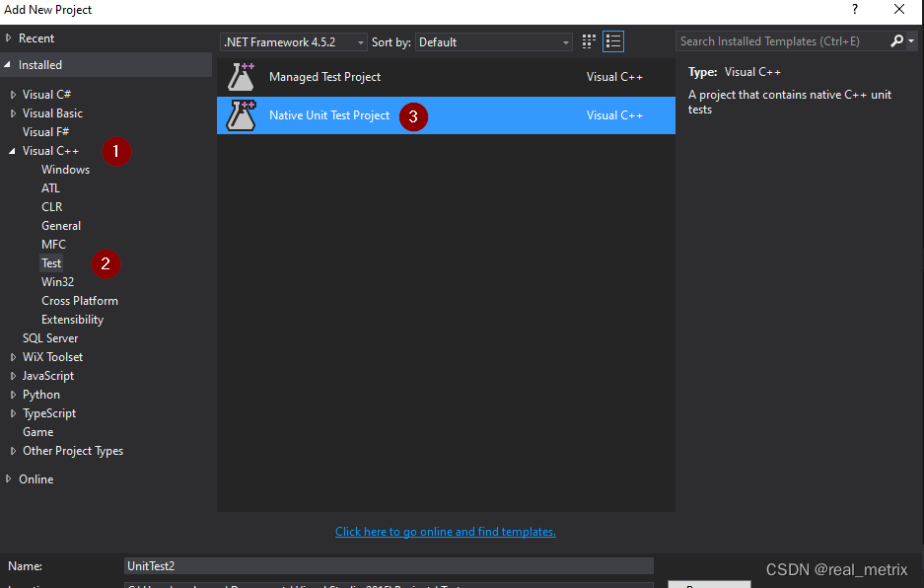This screenshot has height=588, width=924.
Task: Select the Extensibility category
Action: click(73, 320)
